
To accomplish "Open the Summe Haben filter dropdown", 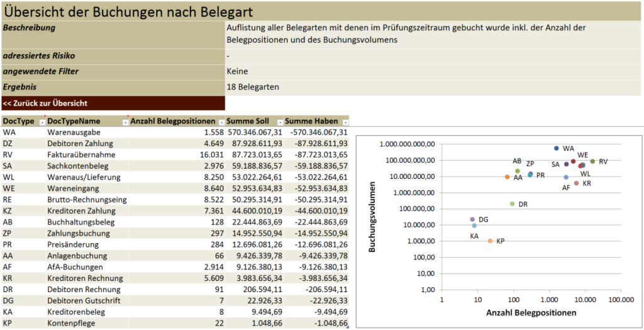I will [345, 122].
